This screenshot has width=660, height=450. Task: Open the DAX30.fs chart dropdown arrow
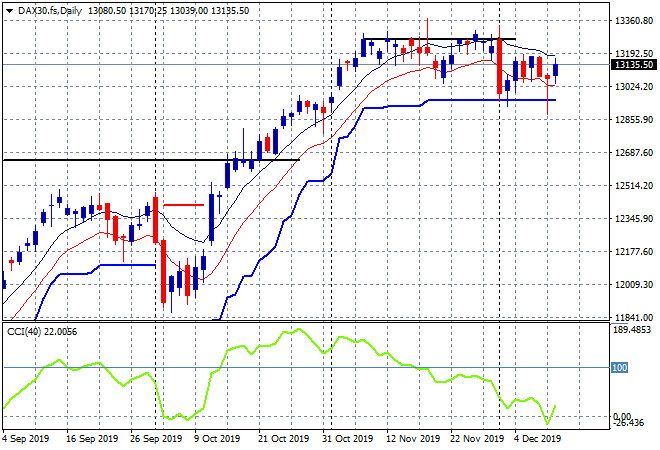point(9,11)
